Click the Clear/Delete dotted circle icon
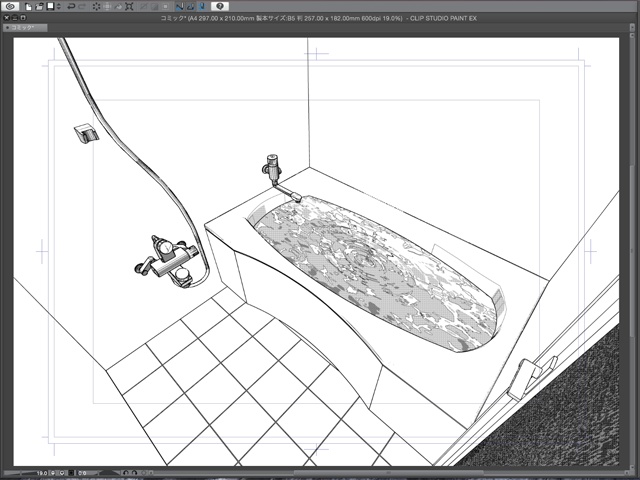Screen dimensions: 640x480 coord(96,7)
